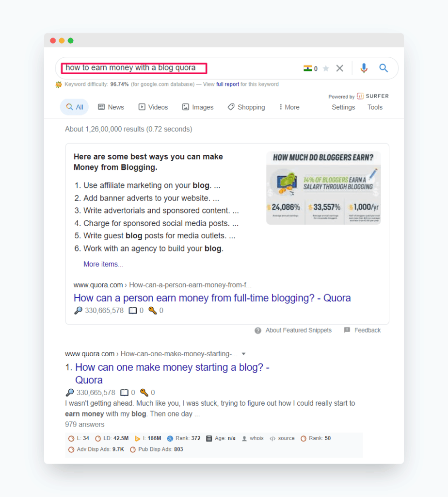The image size is (448, 497).
Task: Open search Settings
Action: [x=343, y=107]
